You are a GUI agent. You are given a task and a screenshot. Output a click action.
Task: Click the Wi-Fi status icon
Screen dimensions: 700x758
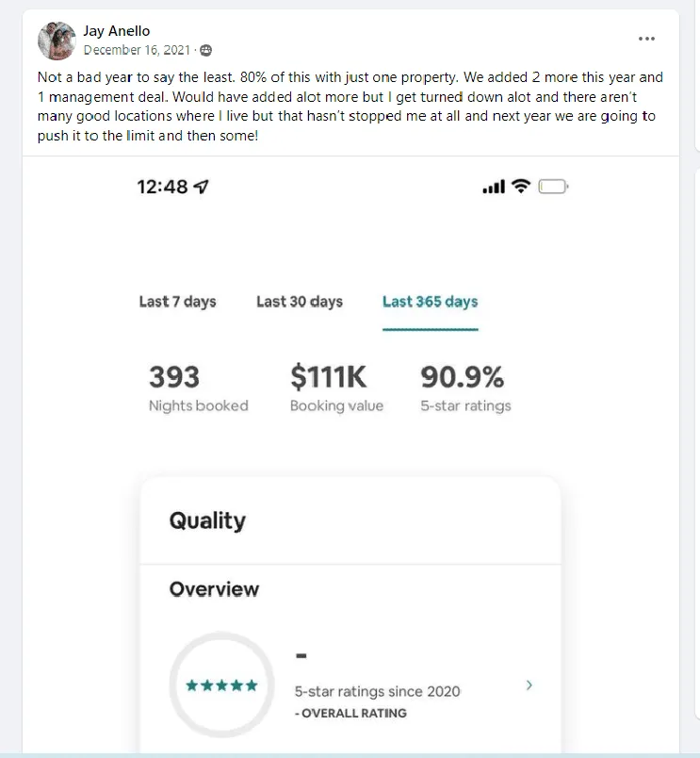coord(521,186)
